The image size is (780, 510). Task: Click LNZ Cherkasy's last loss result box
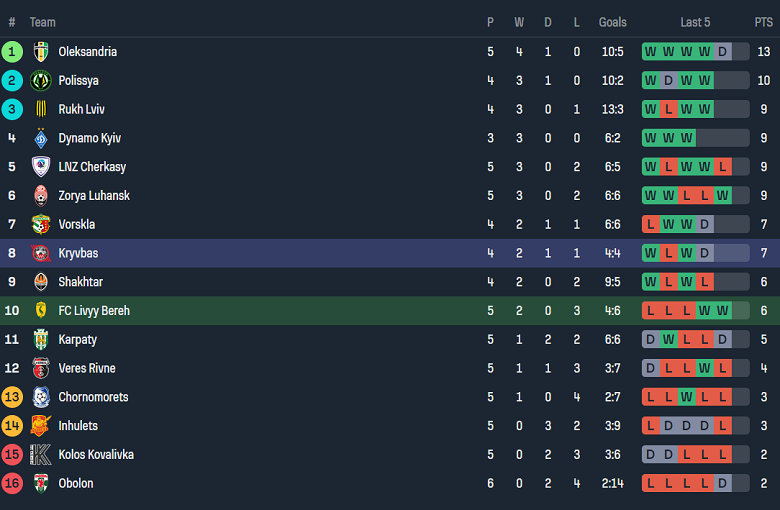[x=722, y=167]
